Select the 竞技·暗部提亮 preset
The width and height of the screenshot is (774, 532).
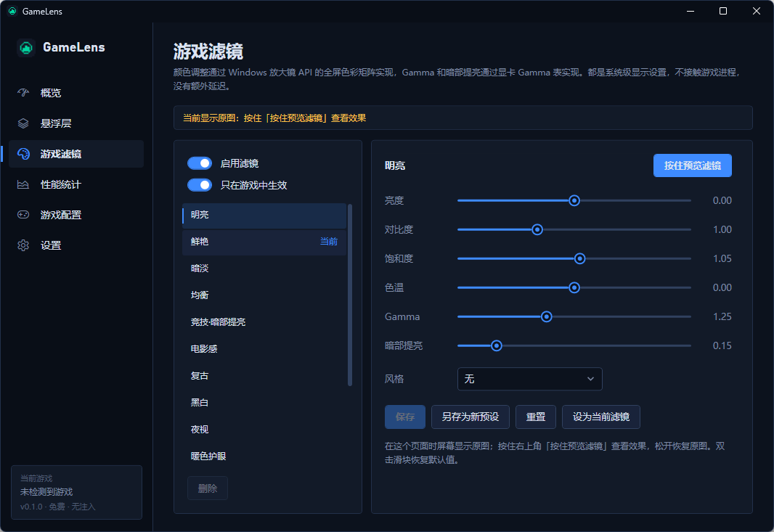264,322
